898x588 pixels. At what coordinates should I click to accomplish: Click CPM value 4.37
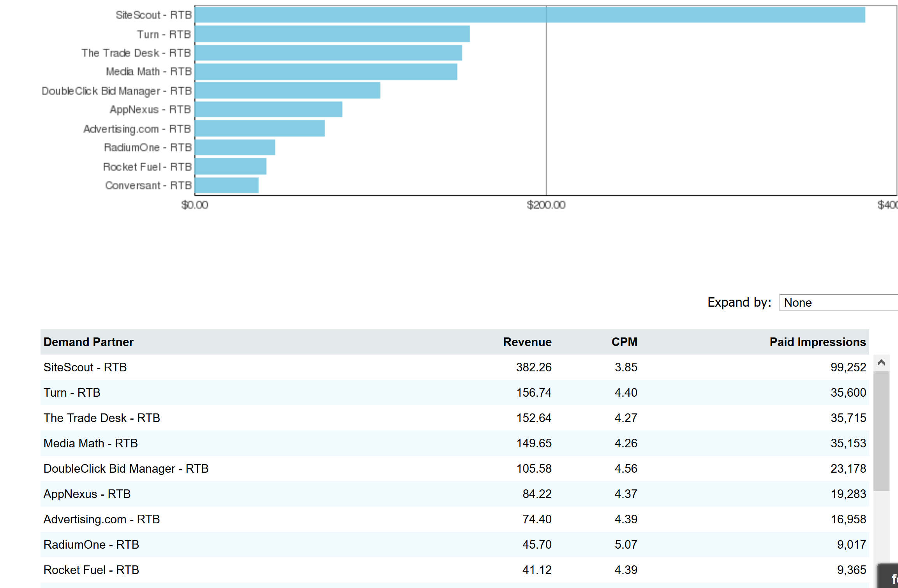[626, 494]
